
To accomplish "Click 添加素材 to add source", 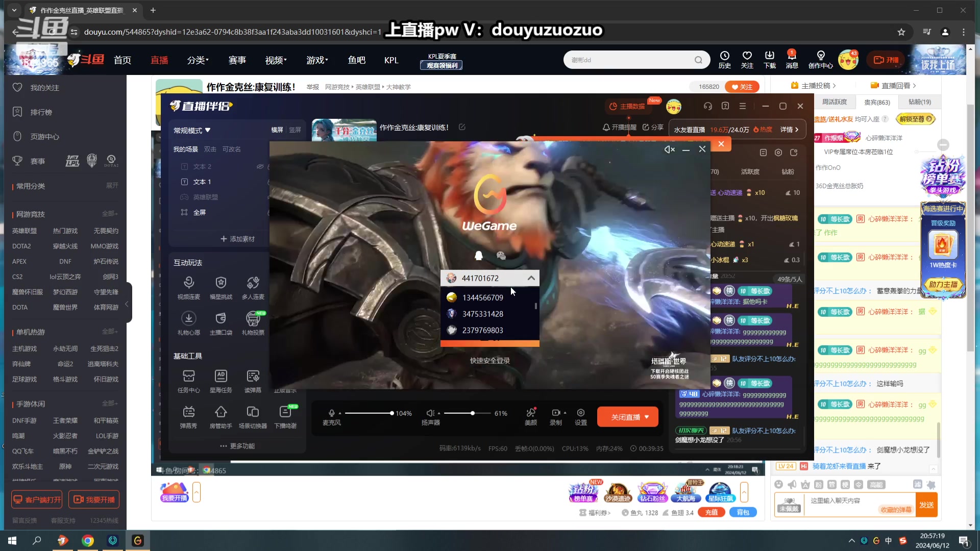I will click(237, 239).
